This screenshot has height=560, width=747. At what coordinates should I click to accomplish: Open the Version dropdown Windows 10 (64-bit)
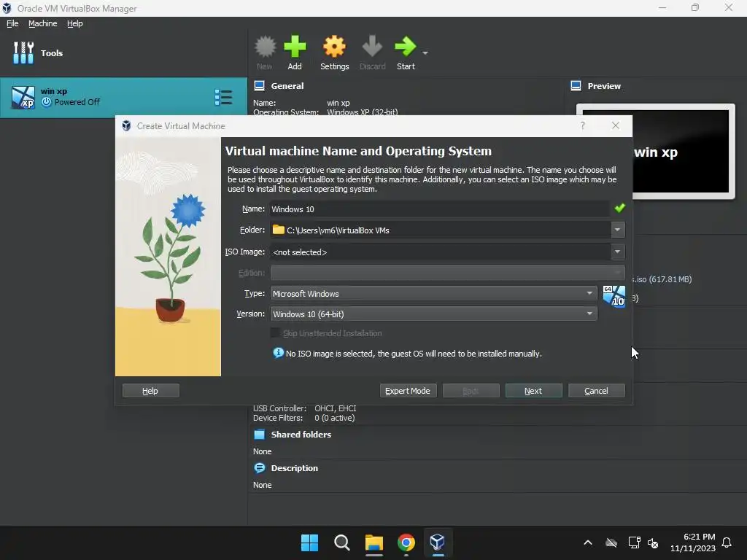[x=433, y=314]
